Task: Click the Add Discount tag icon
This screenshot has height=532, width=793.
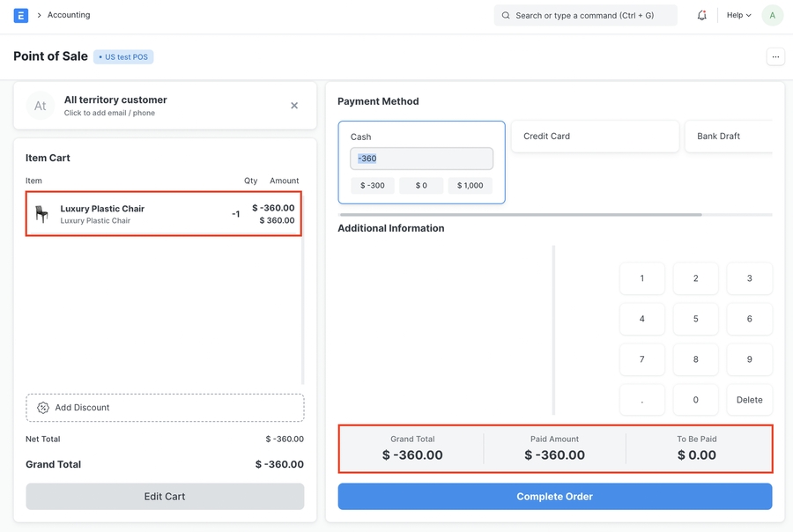Action: (x=42, y=407)
